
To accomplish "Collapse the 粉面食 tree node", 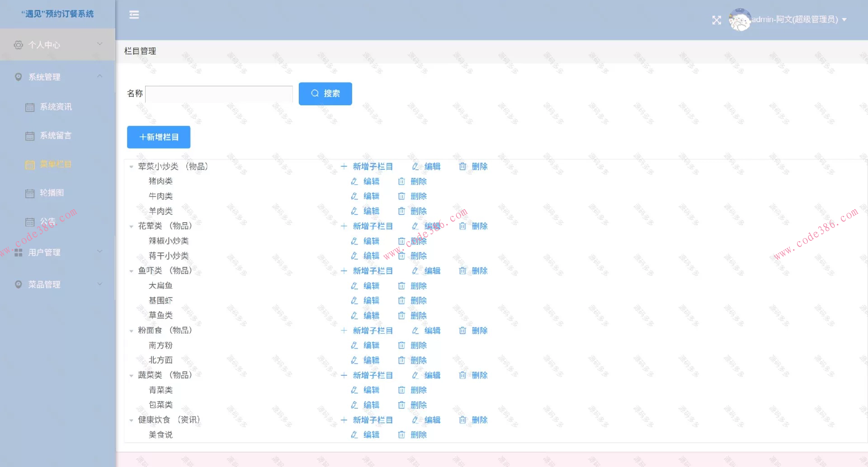I will click(x=131, y=331).
